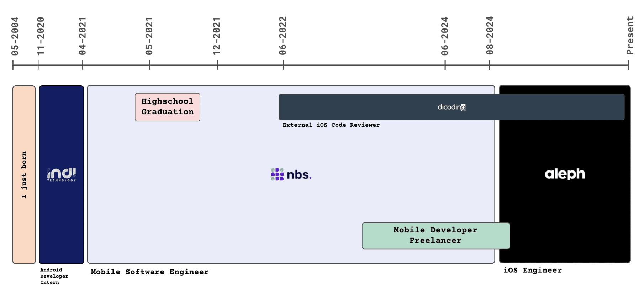Click the iOS Engineer caption

(x=533, y=270)
